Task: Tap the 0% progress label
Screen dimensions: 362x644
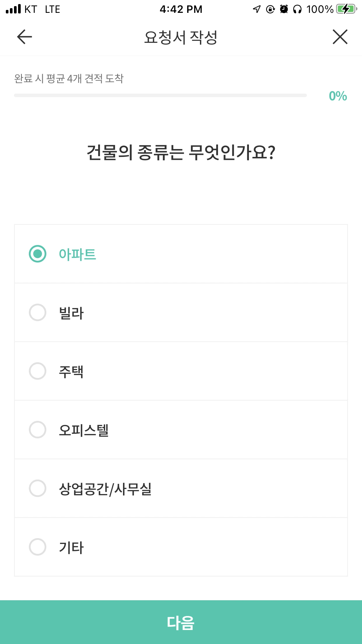Action: [x=338, y=96]
